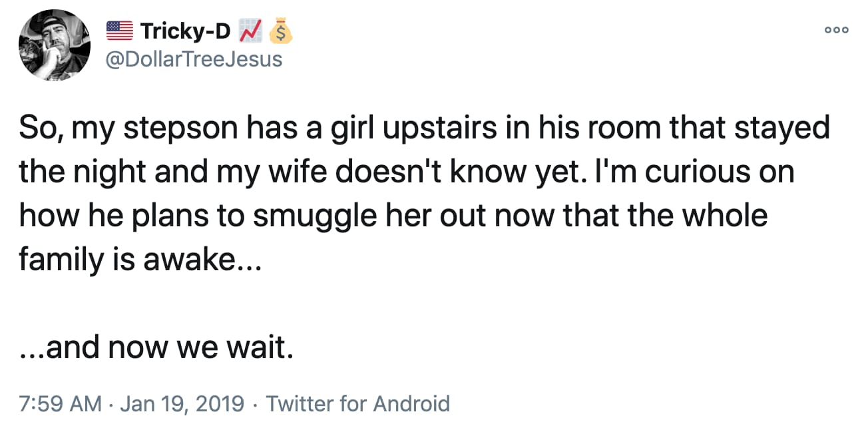The image size is (868, 438).
Task: Open the Tricky-D display name link
Action: 185,31
